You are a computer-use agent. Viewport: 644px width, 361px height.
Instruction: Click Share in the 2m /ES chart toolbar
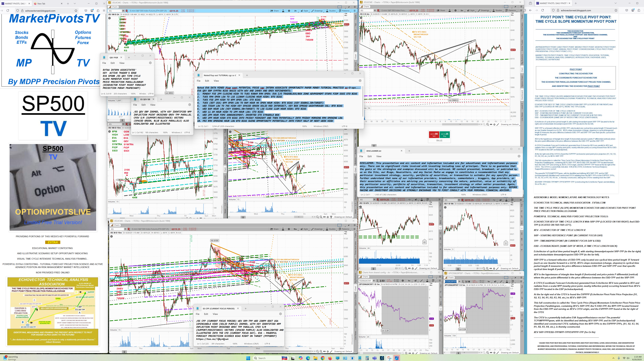(441, 10)
